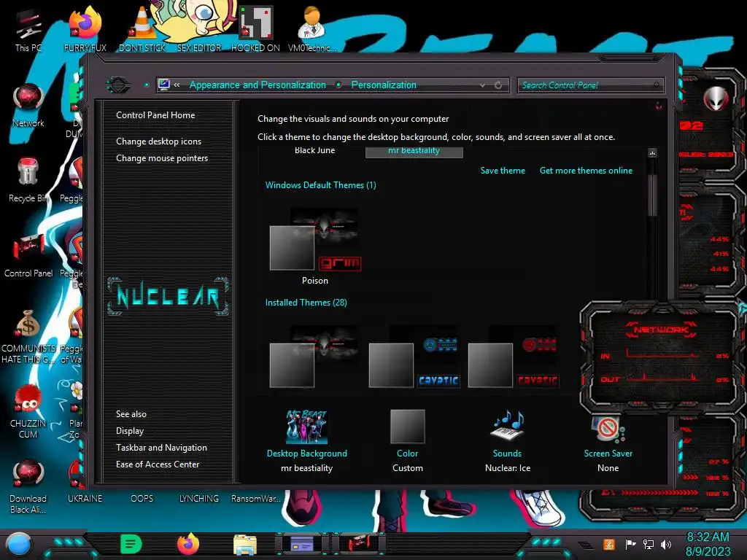Click Change desktop icons link
This screenshot has width=747, height=560.
(158, 141)
